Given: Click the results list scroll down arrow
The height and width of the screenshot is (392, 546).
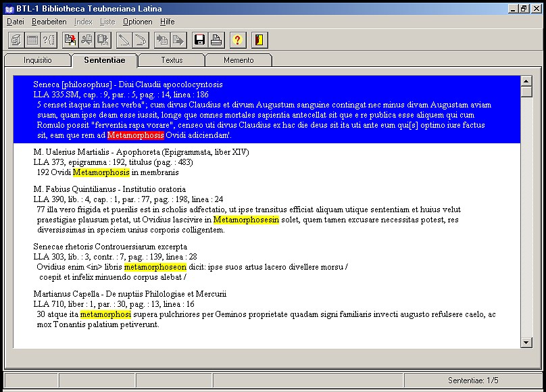Looking at the screenshot, I should pyautogui.click(x=526, y=343).
